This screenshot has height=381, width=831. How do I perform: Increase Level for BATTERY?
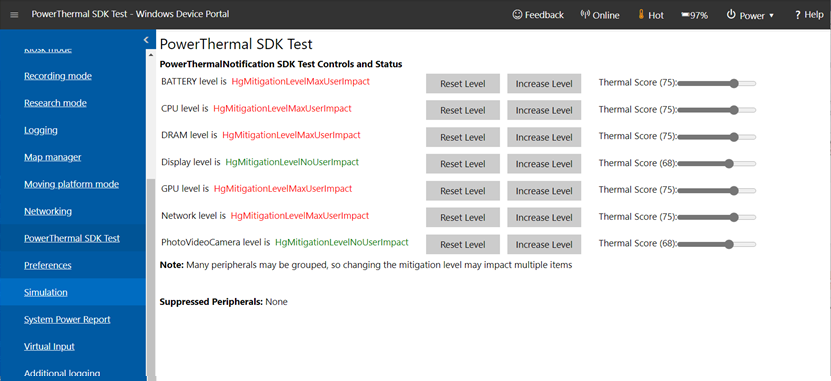[544, 83]
